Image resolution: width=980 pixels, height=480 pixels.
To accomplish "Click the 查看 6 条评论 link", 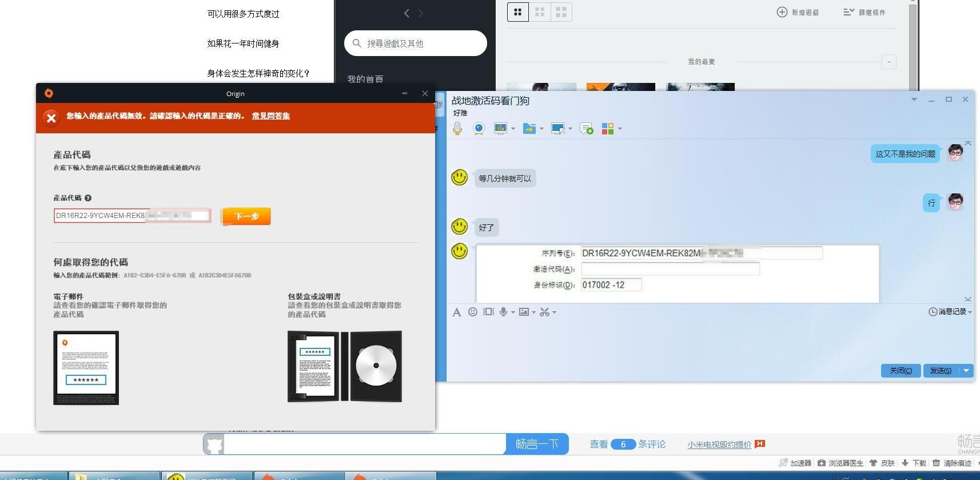I will pos(627,445).
